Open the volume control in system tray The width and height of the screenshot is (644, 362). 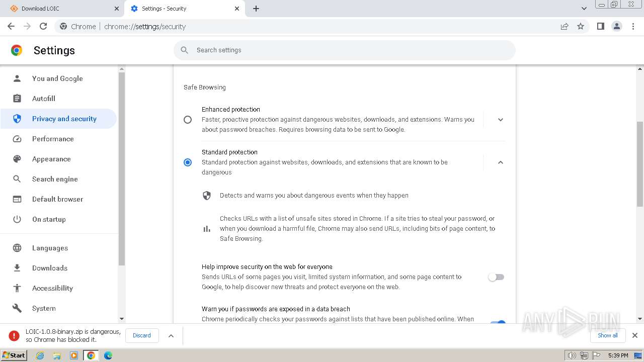pyautogui.click(x=572, y=355)
